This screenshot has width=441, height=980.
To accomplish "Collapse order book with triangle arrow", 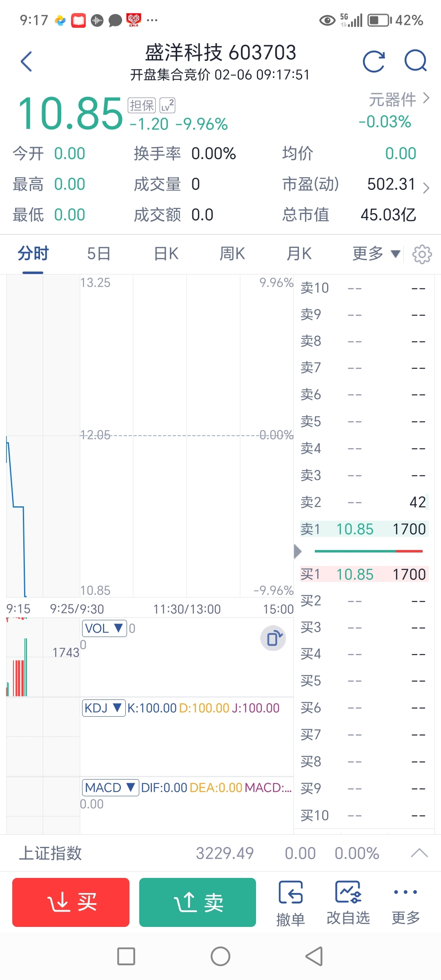I will coord(298,551).
